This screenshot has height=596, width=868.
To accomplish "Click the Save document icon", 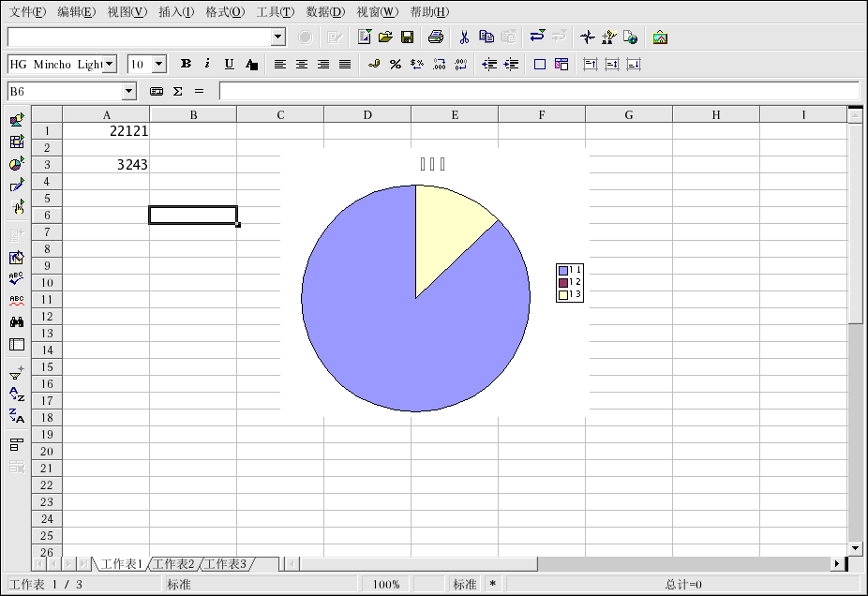I will [x=407, y=37].
